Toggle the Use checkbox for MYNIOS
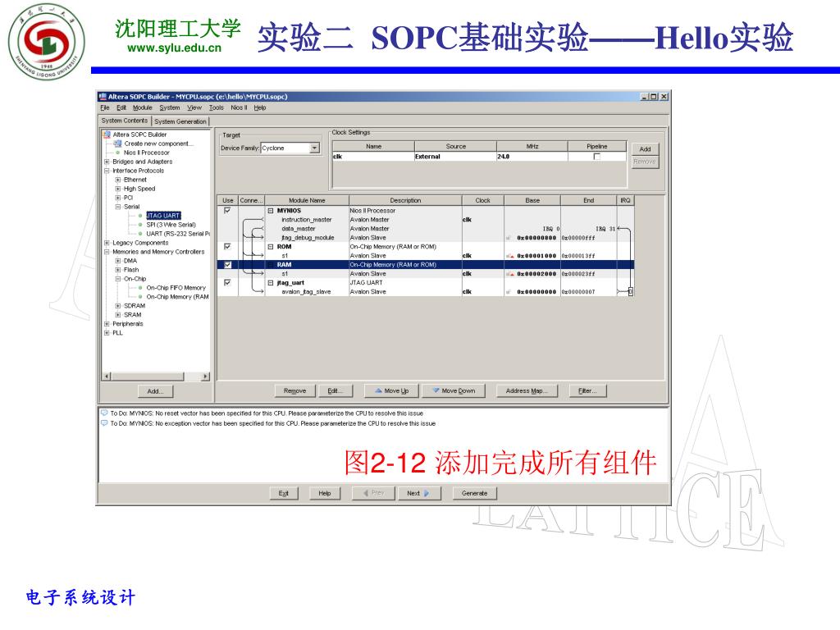840x630 pixels. click(228, 211)
